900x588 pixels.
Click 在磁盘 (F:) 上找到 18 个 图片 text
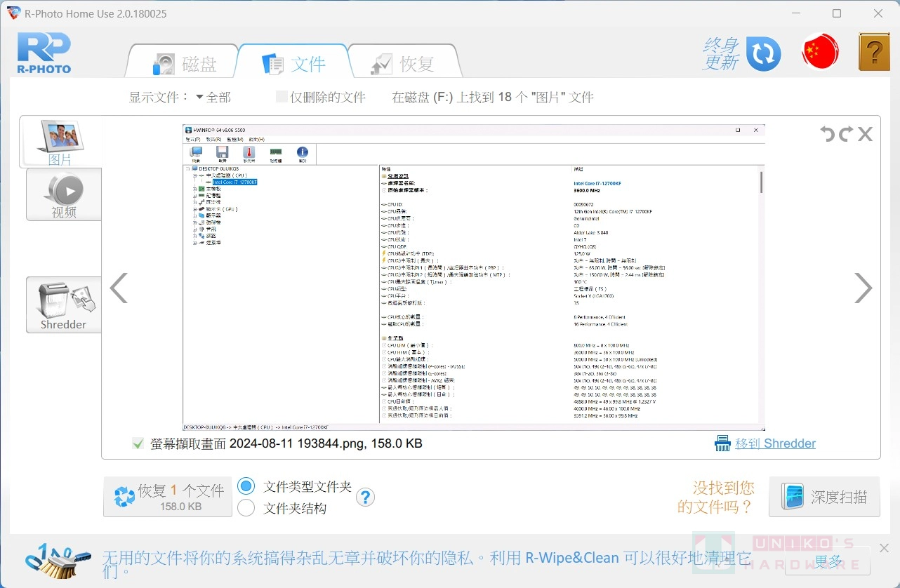pyautogui.click(x=493, y=98)
